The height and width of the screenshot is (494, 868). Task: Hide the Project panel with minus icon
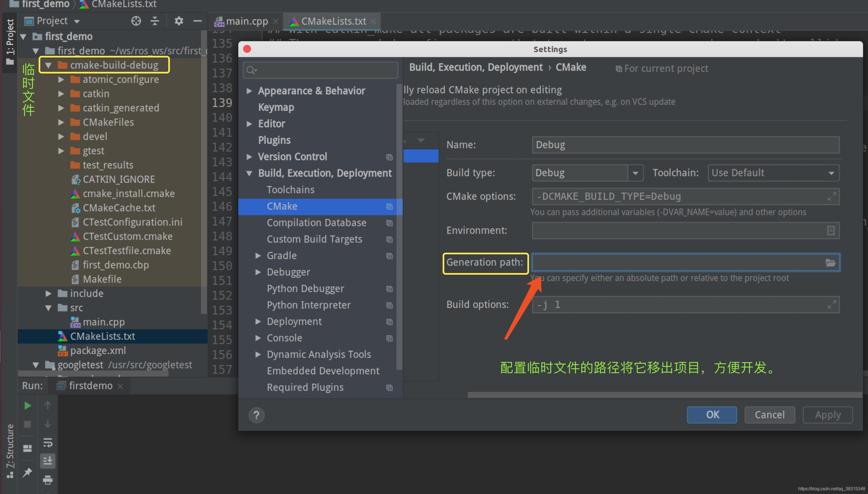click(197, 21)
